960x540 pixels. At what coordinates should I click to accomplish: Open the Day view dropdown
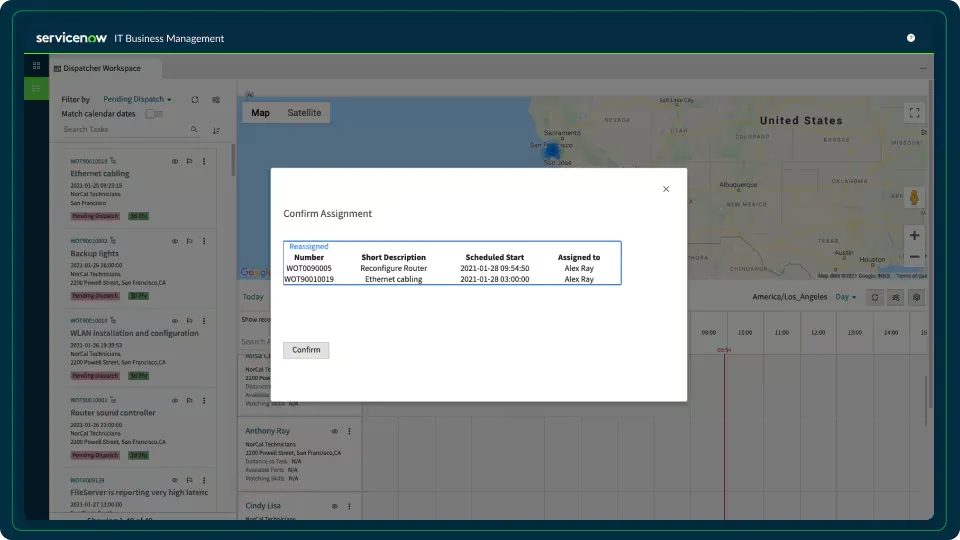point(845,297)
